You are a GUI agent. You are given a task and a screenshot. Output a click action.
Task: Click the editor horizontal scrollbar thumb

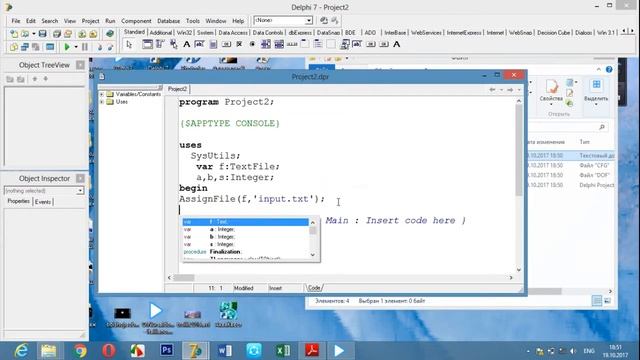click(x=184, y=278)
